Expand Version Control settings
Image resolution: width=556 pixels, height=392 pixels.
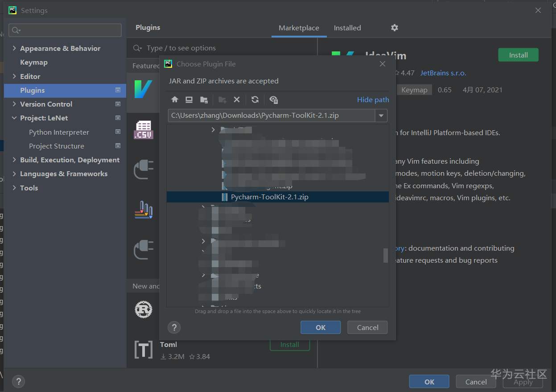(x=14, y=104)
